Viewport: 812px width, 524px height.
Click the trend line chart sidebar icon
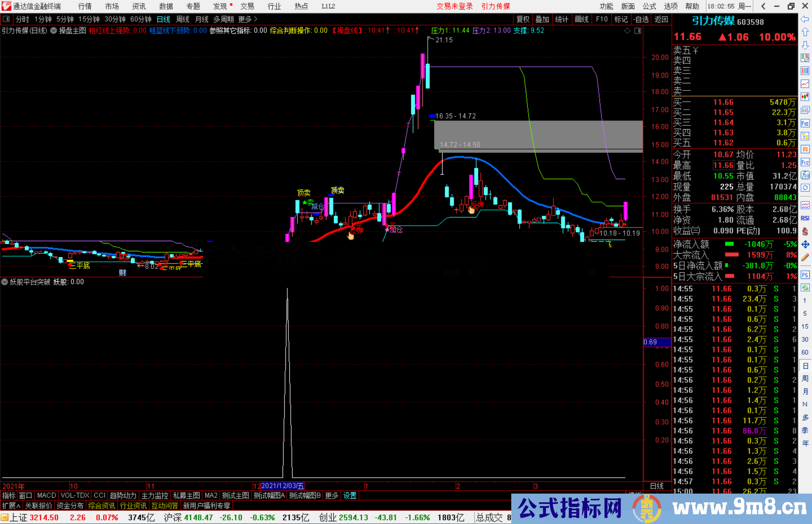tap(805, 83)
